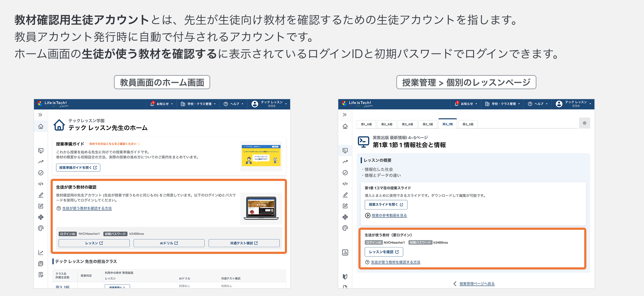This screenshot has height=296, width=644.
Task: Click Life is Tech logo in lesson page window
Action: [357, 104]
